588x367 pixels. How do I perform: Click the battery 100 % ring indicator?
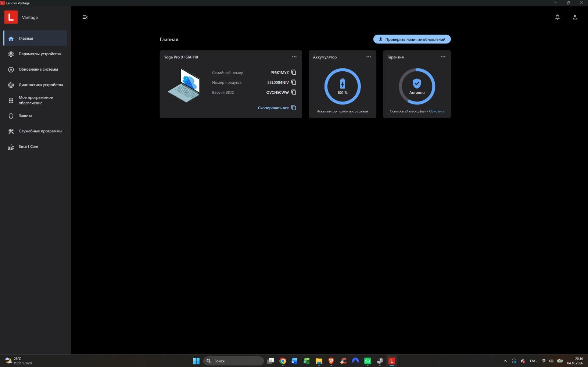[343, 86]
